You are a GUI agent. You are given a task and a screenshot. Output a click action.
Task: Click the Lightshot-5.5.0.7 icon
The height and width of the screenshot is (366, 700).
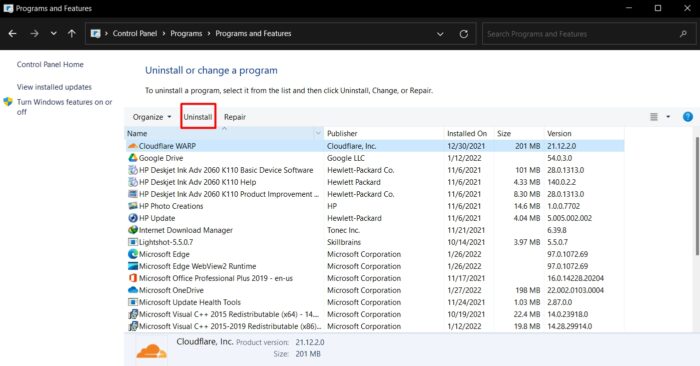tap(133, 242)
